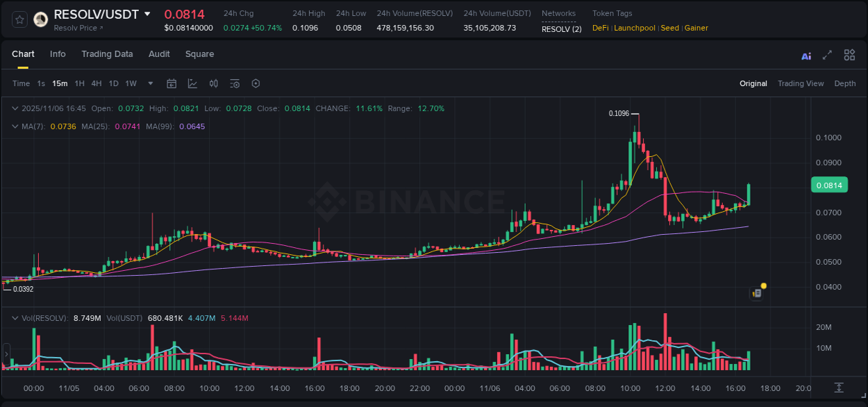Switch to the Trading Data tab
Viewport: 868px width, 407px height.
tap(107, 54)
